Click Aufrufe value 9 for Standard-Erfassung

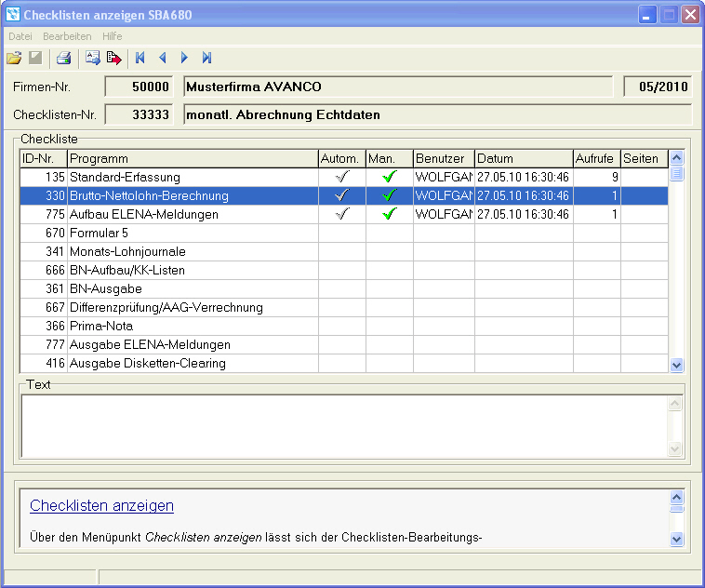coord(596,177)
